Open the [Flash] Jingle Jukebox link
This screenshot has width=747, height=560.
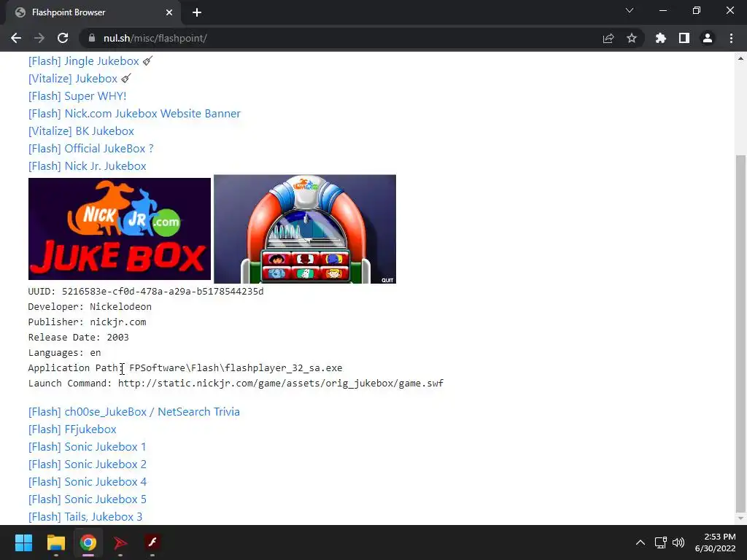pos(84,61)
